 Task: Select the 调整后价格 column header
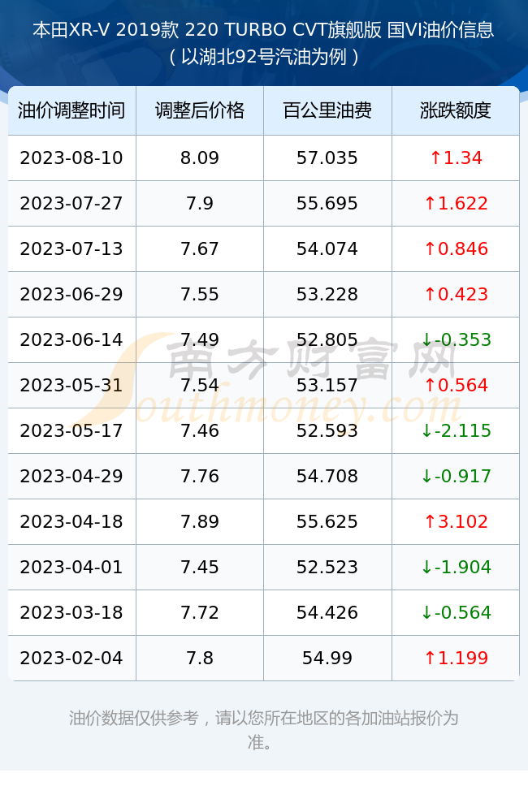pos(200,110)
